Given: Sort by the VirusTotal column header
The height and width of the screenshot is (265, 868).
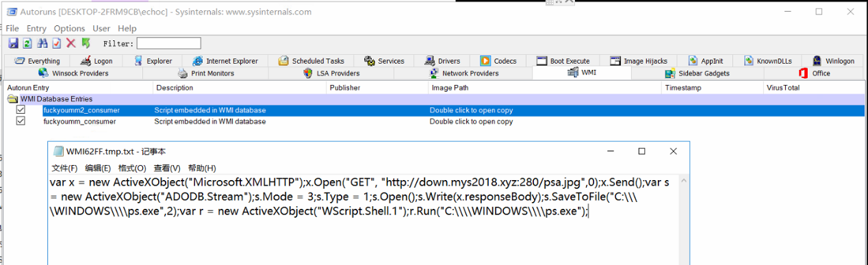Looking at the screenshot, I should tap(815, 88).
